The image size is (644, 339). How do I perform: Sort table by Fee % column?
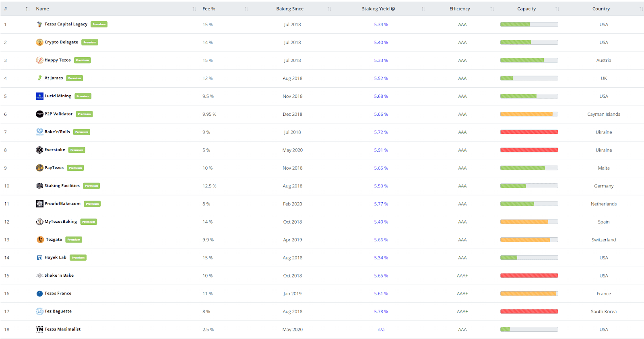click(x=209, y=9)
